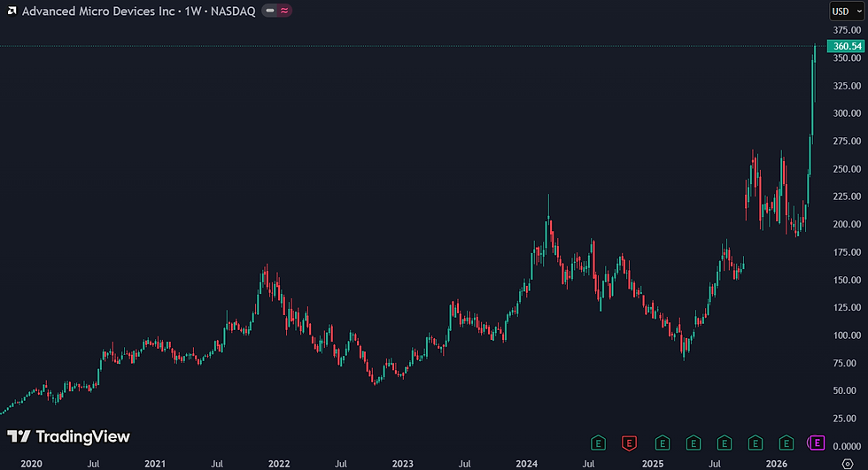The height and width of the screenshot is (470, 868).
Task: Open the purple upcoming earnings marker E
Action: pyautogui.click(x=816, y=443)
